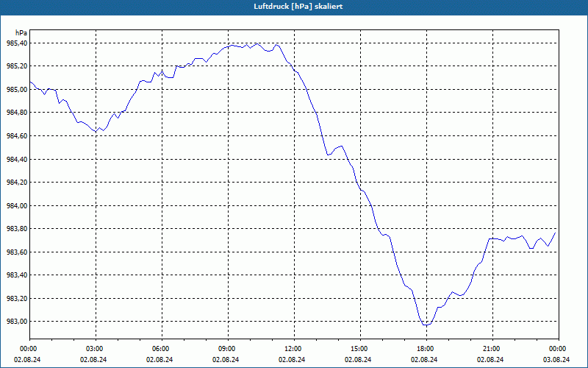
Task: Pick the "02.08.24" date under 15:00
Action: (358, 359)
